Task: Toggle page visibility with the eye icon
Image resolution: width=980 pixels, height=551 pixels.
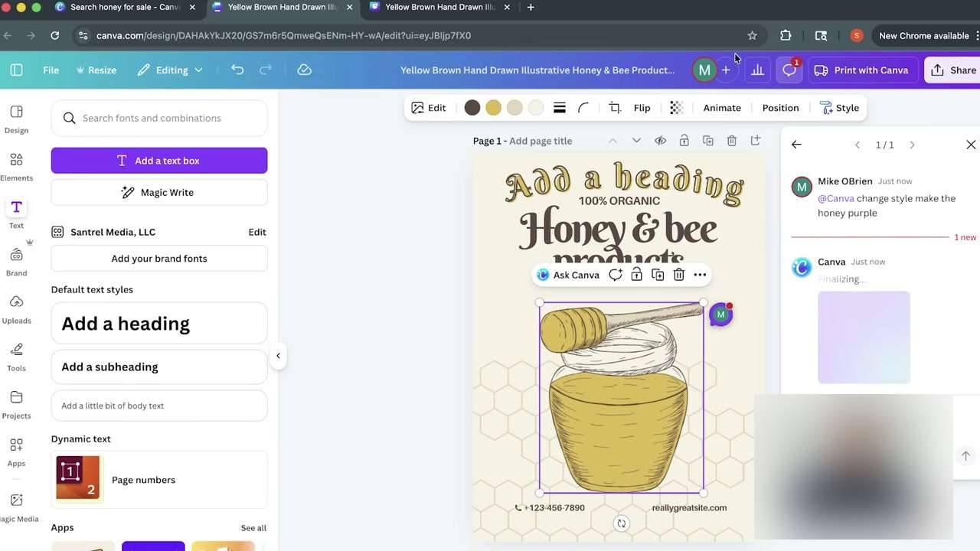Action: [x=660, y=141]
